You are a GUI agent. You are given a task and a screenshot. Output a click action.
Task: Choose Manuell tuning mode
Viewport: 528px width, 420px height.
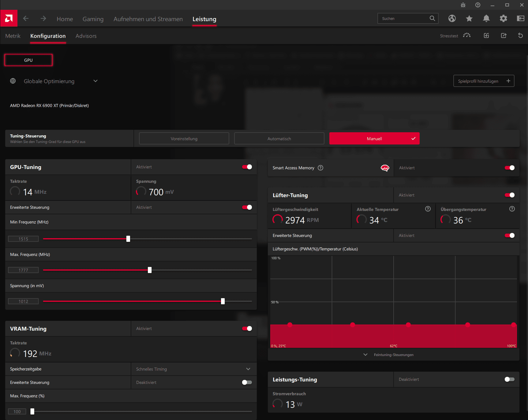(374, 138)
